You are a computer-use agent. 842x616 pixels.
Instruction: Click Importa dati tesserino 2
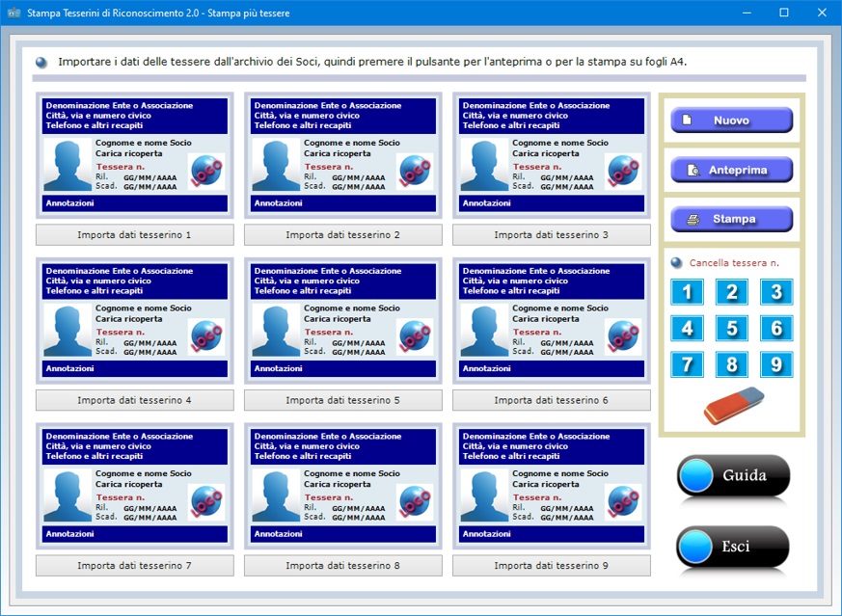pyautogui.click(x=343, y=235)
